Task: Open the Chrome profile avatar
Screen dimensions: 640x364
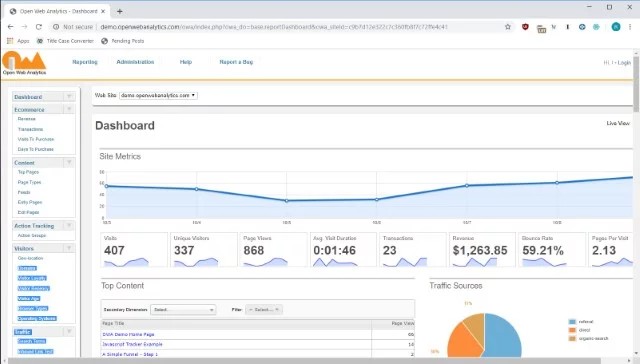Action: click(616, 27)
